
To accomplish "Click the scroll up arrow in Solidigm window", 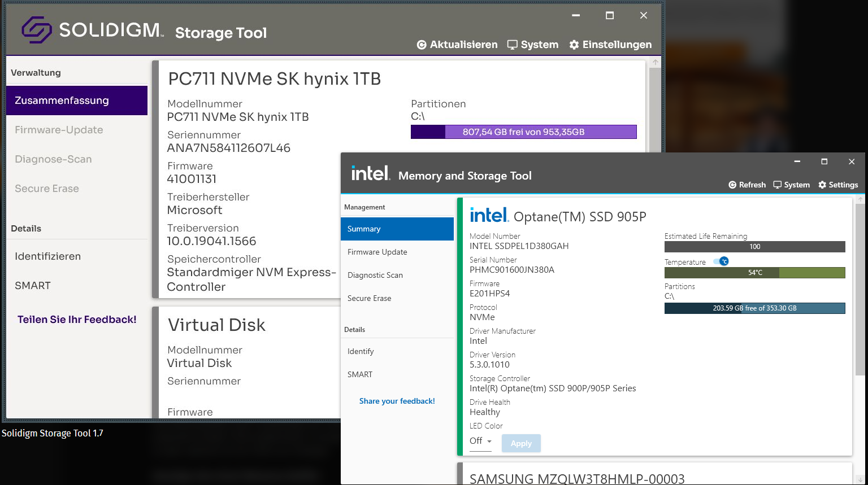I will click(x=655, y=62).
